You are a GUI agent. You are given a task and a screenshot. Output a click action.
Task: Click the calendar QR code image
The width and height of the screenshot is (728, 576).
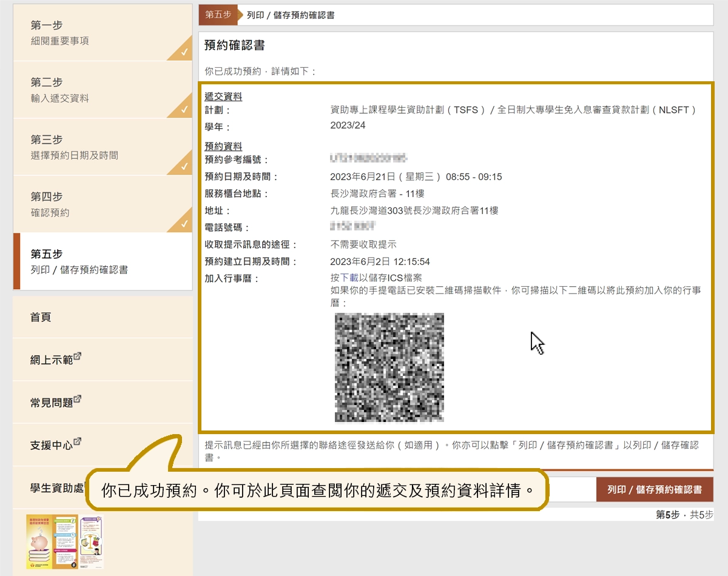coord(389,367)
